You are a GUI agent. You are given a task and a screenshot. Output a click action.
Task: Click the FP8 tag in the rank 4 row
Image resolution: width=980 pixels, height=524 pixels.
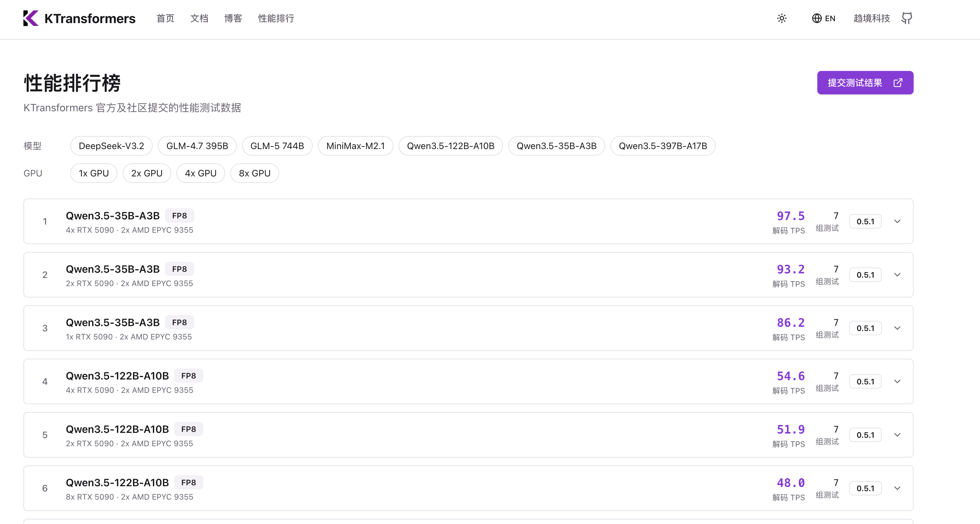[x=189, y=376]
